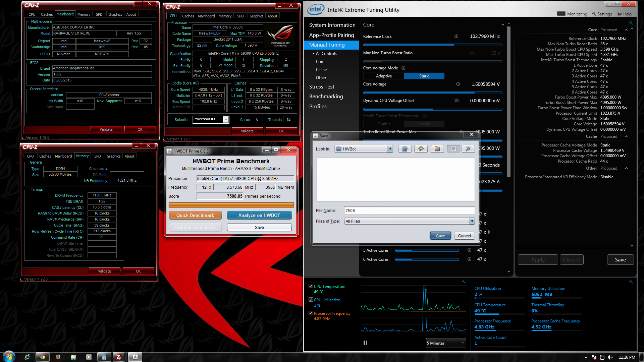The height and width of the screenshot is (362, 644).
Task: Select Cache under Manual Tuning
Action: 321,70
